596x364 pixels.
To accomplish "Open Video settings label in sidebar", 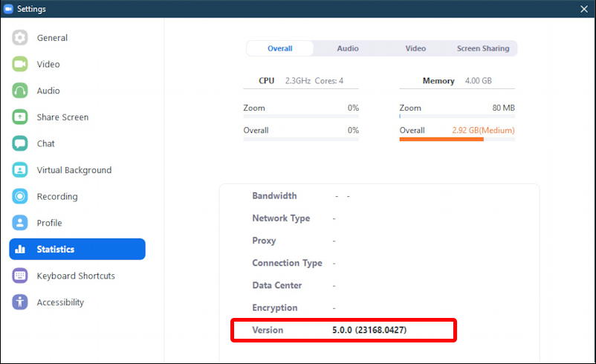I will pyautogui.click(x=48, y=64).
